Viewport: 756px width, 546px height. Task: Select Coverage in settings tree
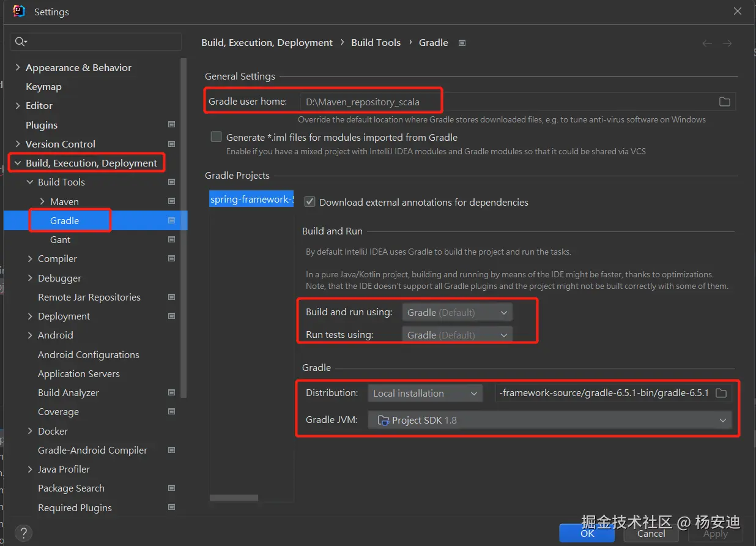(x=58, y=411)
